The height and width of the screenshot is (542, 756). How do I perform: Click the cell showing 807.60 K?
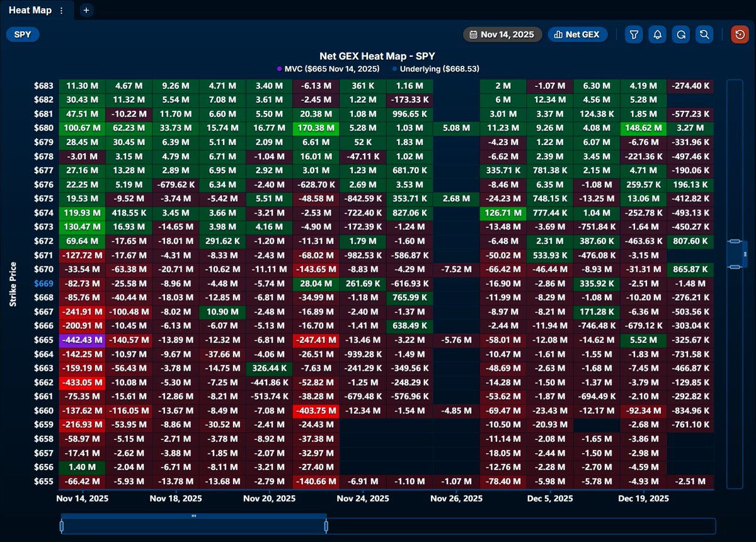[x=690, y=241]
